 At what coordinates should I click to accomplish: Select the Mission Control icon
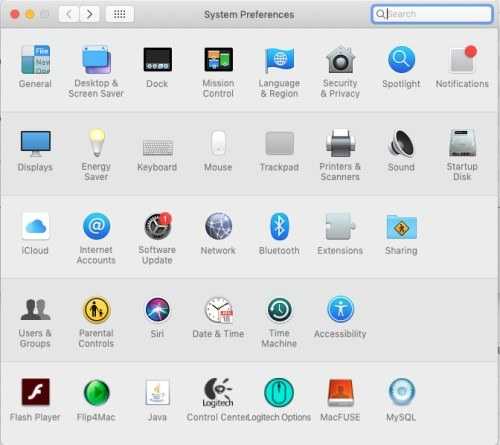coord(219,59)
